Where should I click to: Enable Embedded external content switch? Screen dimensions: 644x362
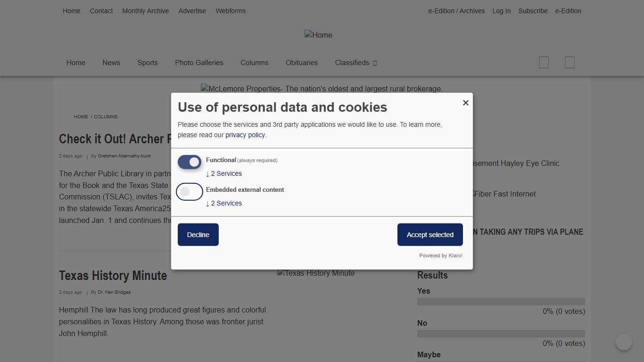[190, 192]
